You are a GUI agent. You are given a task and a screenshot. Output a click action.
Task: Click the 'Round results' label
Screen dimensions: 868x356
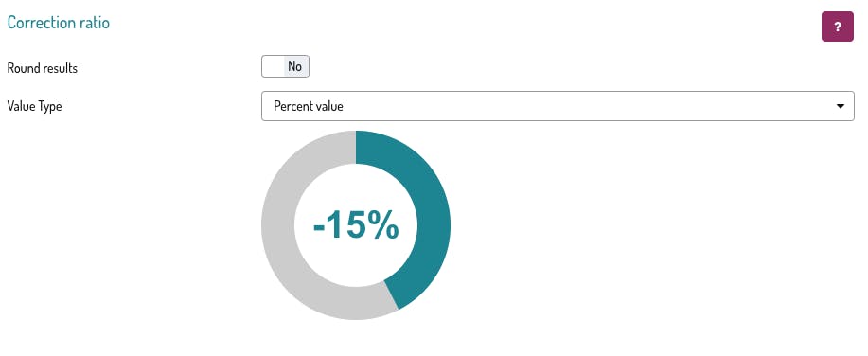point(42,69)
